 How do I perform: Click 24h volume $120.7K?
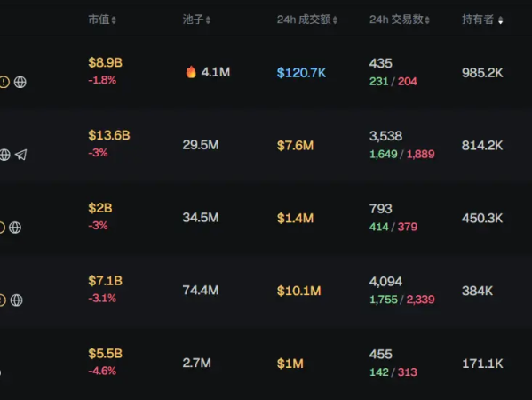point(301,72)
